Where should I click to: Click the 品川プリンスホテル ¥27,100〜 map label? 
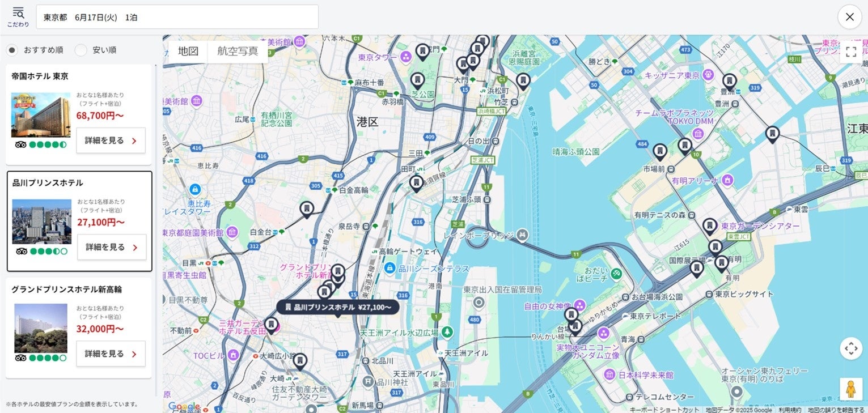pyautogui.click(x=338, y=307)
